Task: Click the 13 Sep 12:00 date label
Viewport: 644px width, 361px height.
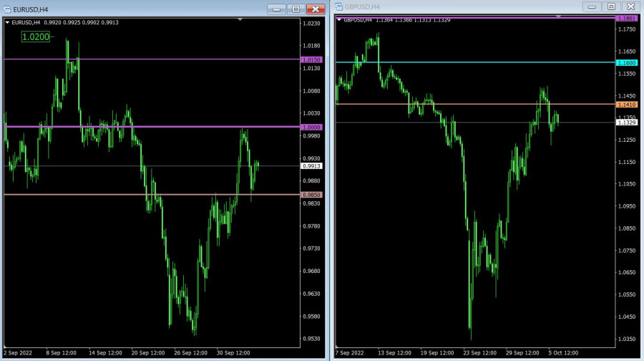Action: 394,353
